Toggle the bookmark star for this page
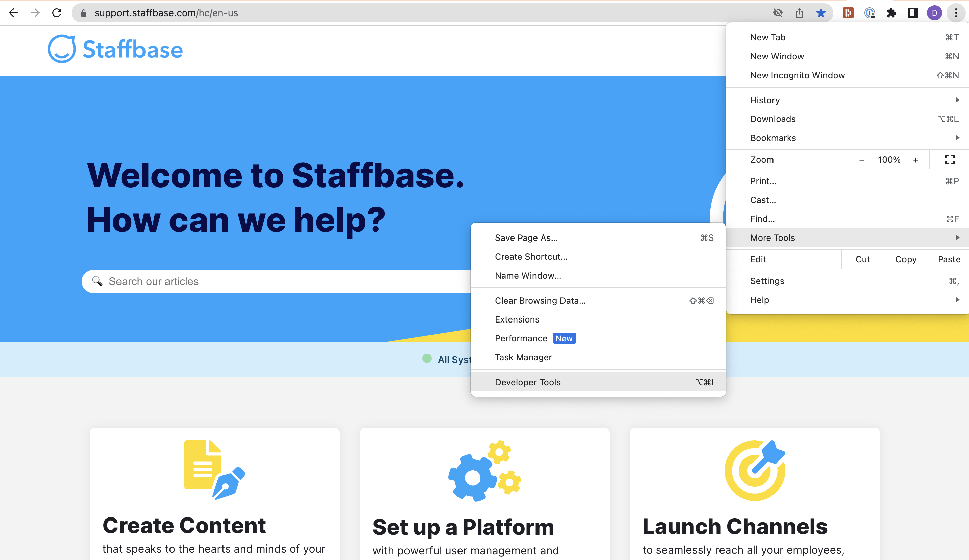 point(821,13)
